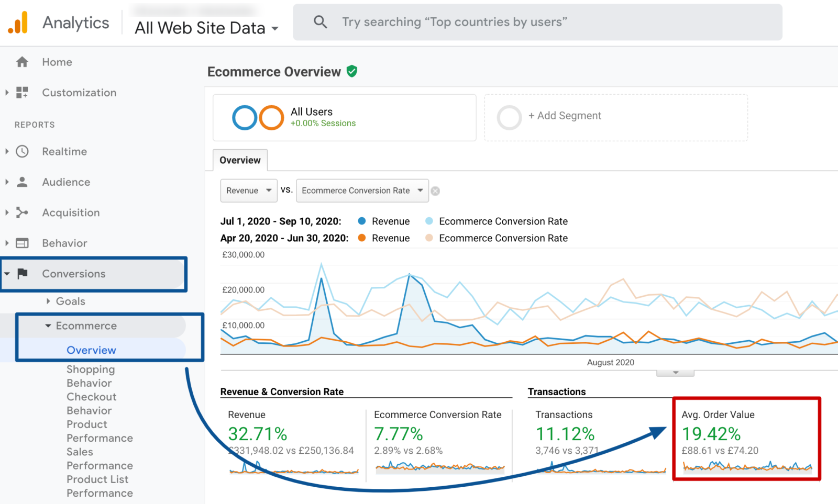Expand the Customization menu arrow
The width and height of the screenshot is (838, 504).
click(7, 93)
